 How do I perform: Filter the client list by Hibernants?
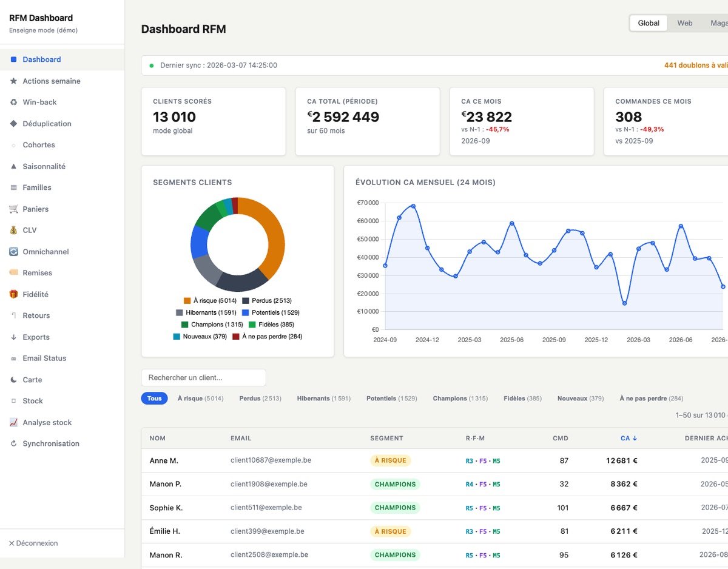(323, 399)
